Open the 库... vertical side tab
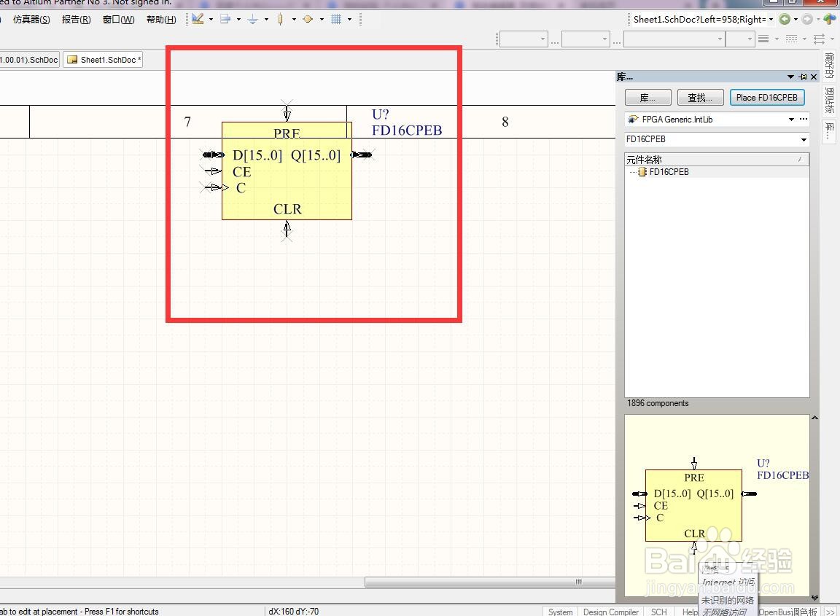Screen dimensions: 840x616 (829, 130)
